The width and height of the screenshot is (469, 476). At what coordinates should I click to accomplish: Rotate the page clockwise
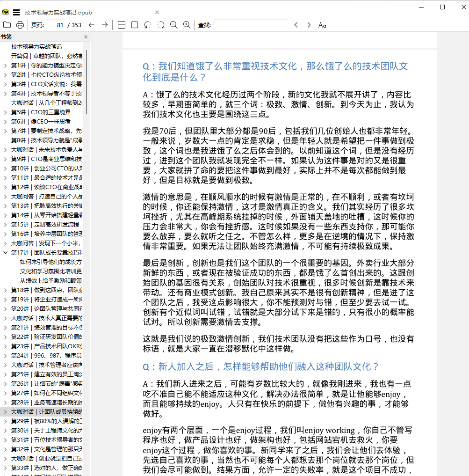tap(161, 25)
